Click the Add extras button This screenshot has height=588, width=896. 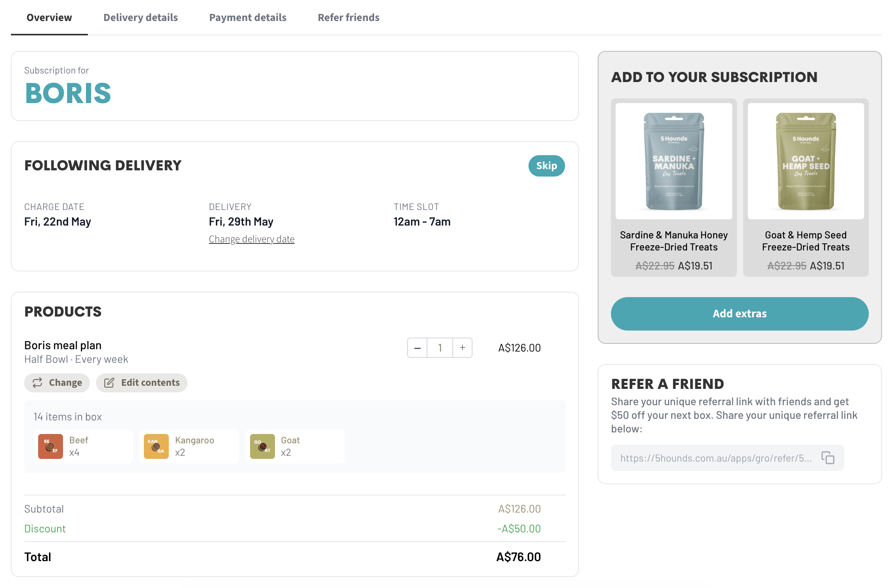pyautogui.click(x=740, y=314)
